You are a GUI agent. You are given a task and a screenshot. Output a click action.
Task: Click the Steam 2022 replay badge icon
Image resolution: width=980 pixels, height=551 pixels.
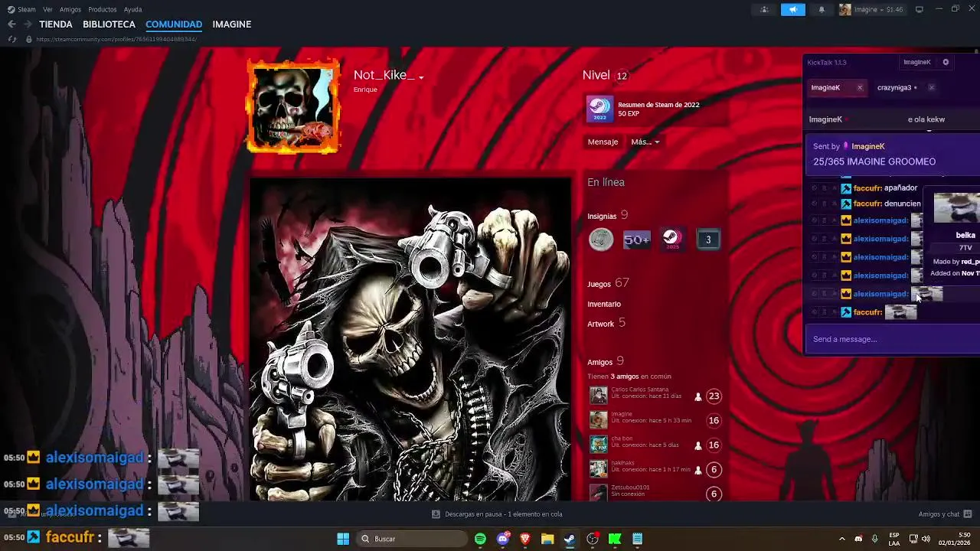point(599,109)
